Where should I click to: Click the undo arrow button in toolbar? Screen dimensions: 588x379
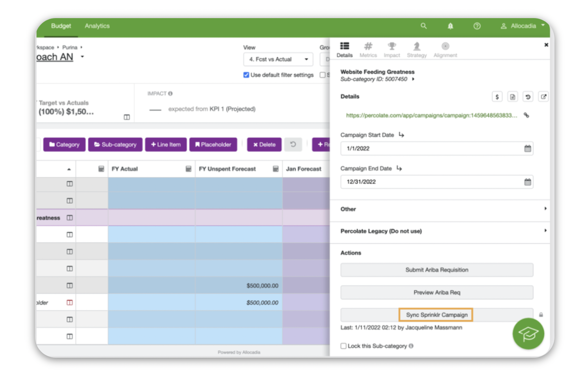pyautogui.click(x=293, y=145)
